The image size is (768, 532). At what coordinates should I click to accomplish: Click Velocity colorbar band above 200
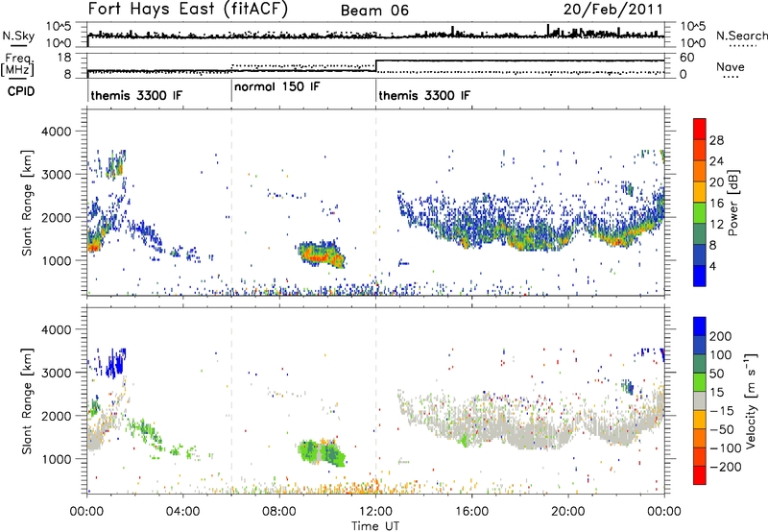[x=700, y=326]
